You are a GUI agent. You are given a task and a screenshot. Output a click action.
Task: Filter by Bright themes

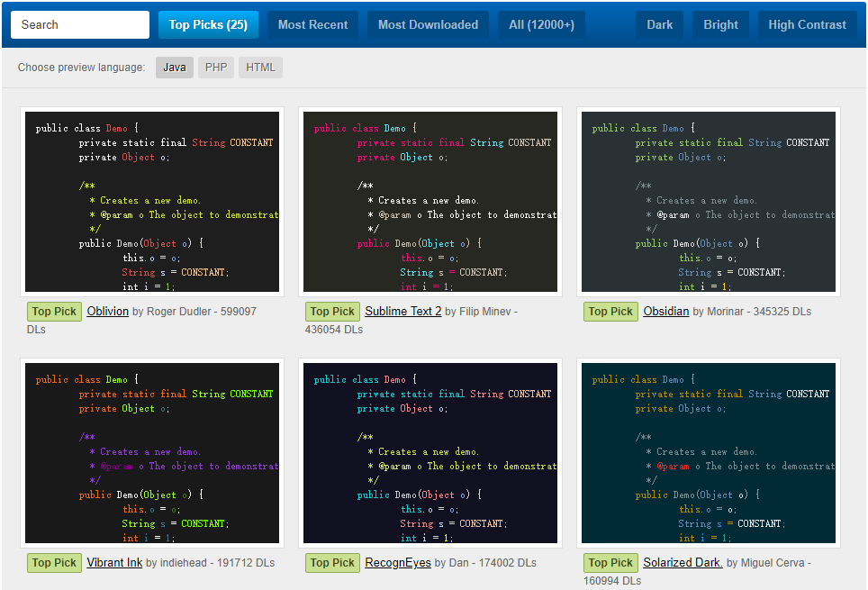pyautogui.click(x=720, y=25)
